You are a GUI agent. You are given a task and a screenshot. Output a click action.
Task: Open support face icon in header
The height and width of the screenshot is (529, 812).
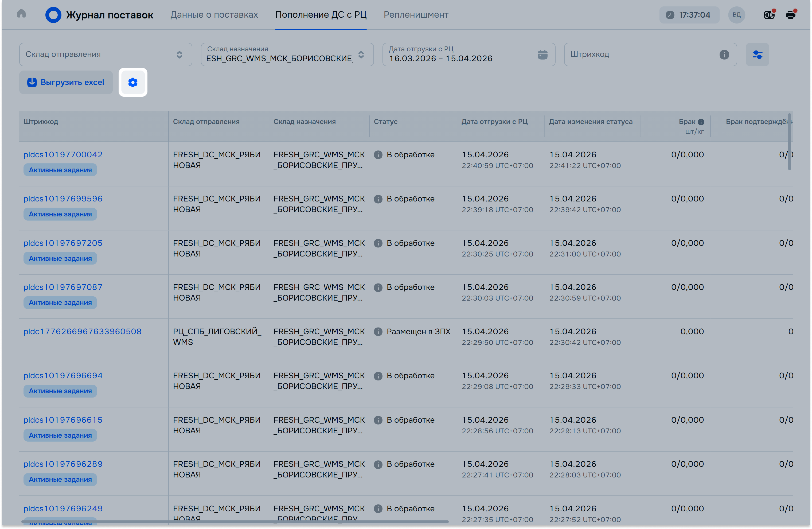769,15
